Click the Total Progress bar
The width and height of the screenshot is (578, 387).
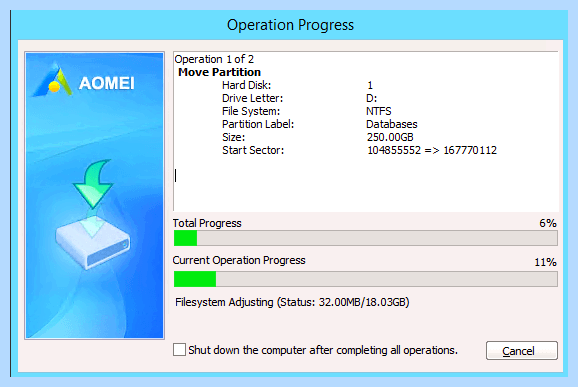pos(365,238)
